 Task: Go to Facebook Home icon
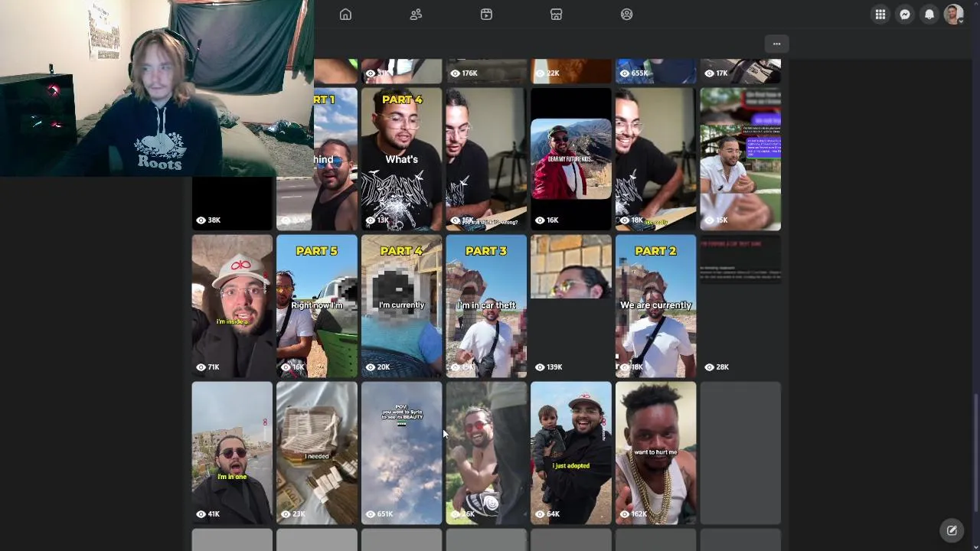[x=345, y=15]
